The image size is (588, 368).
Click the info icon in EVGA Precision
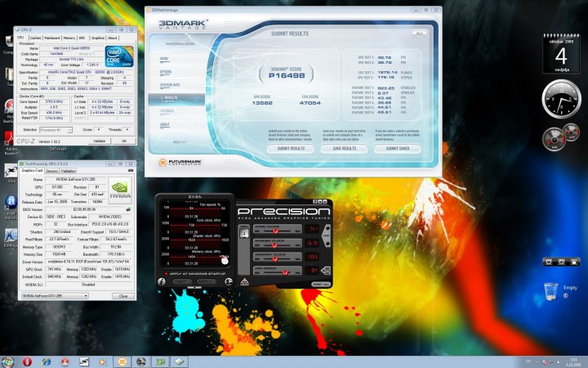(161, 281)
